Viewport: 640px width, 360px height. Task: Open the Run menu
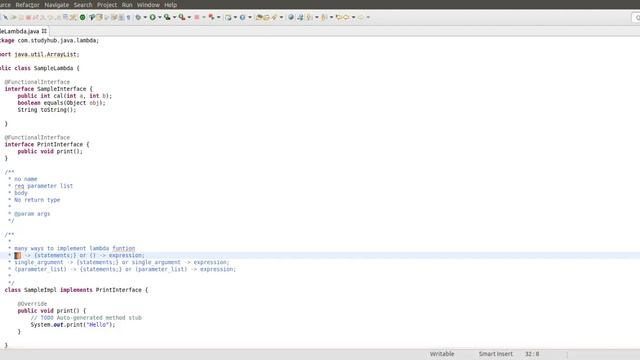pyautogui.click(x=127, y=5)
